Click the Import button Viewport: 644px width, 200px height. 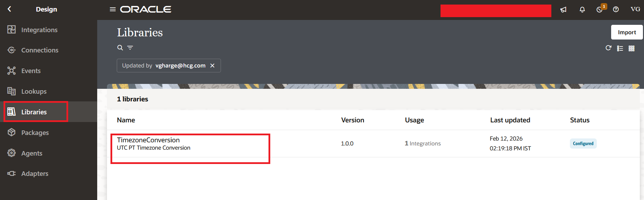coord(627,32)
